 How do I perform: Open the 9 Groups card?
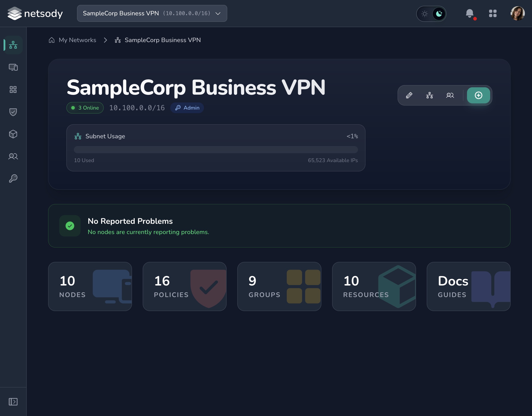279,287
